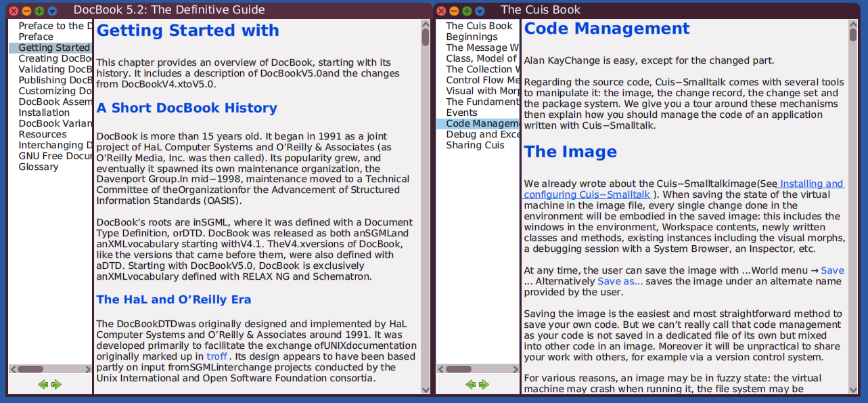The width and height of the screenshot is (868, 403).
Task: Close The Cuis Book window with red button
Action: (441, 11)
